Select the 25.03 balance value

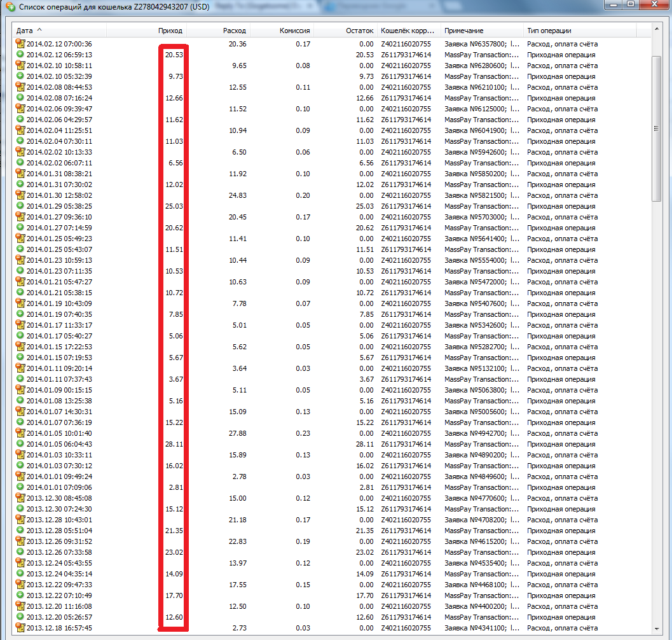click(x=365, y=206)
